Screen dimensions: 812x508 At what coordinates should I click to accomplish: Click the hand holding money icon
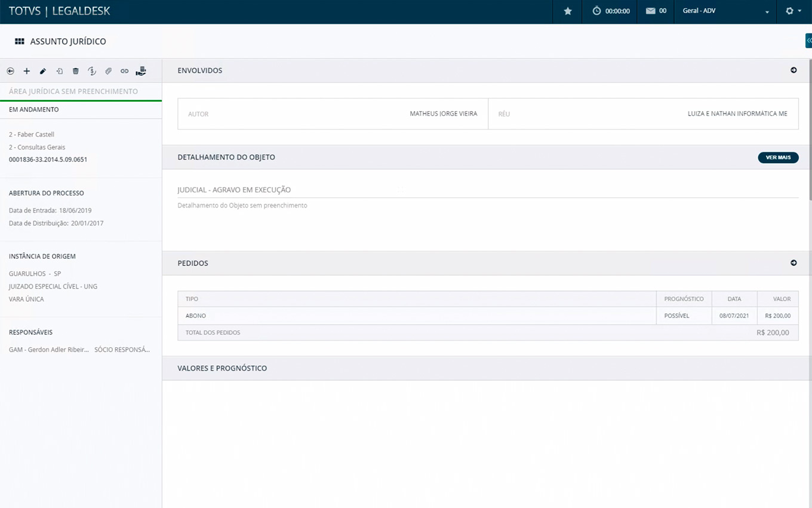tap(141, 71)
